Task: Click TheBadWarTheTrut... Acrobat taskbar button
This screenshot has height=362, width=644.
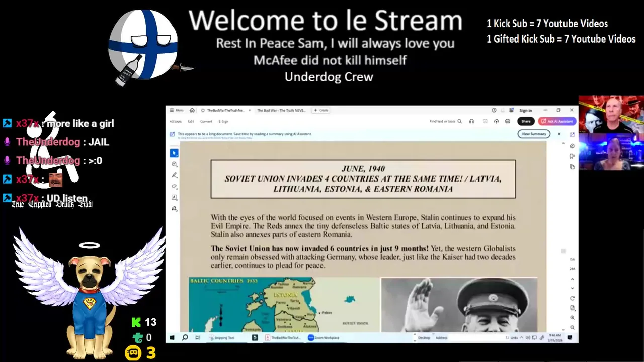Action: click(283, 338)
